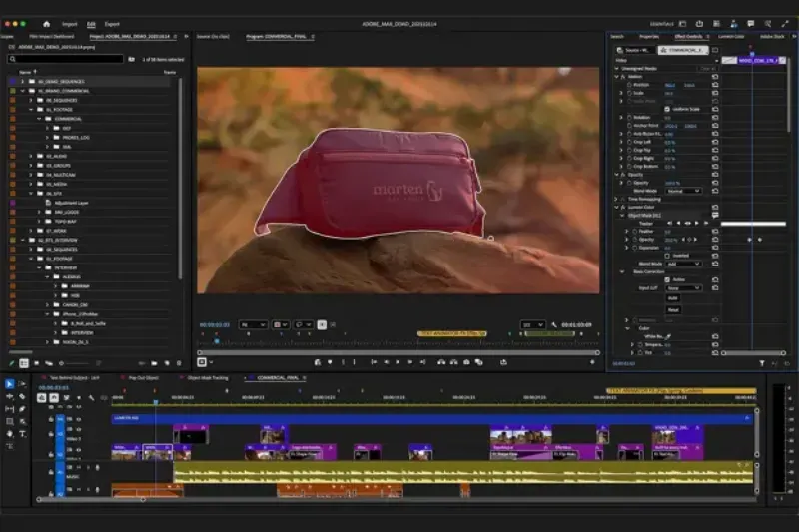Select the Razor tool
The width and height of the screenshot is (799, 532).
pyautogui.click(x=22, y=396)
